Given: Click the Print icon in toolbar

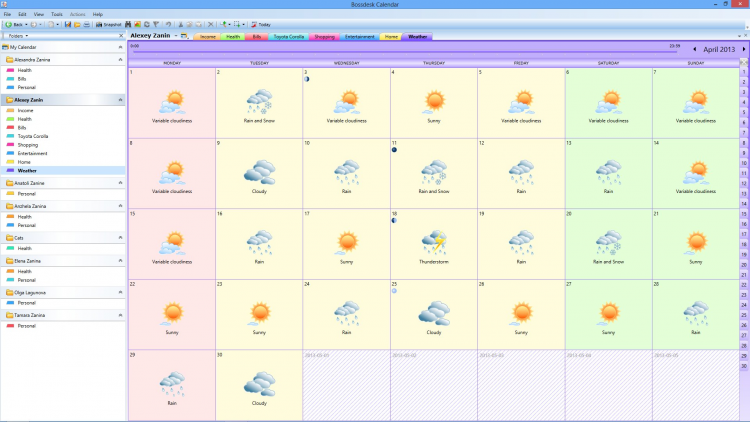Looking at the screenshot, I should pyautogui.click(x=87, y=24).
